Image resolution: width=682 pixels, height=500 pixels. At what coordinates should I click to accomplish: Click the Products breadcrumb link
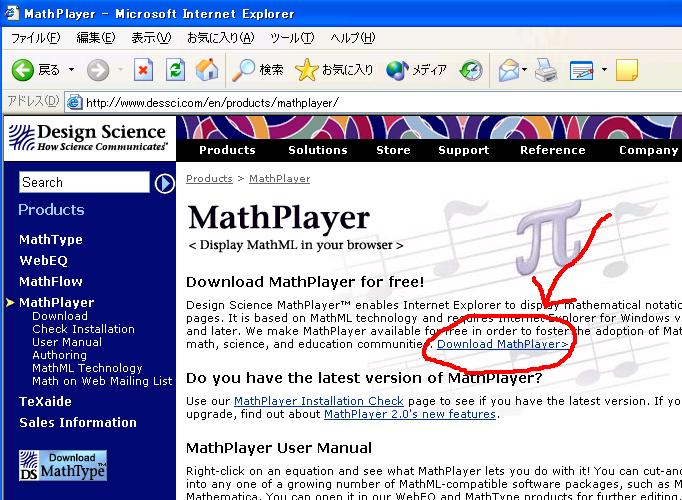point(209,179)
